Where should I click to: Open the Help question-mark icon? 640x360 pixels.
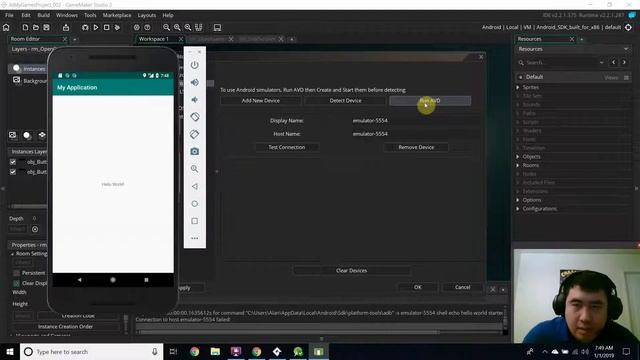click(147, 27)
